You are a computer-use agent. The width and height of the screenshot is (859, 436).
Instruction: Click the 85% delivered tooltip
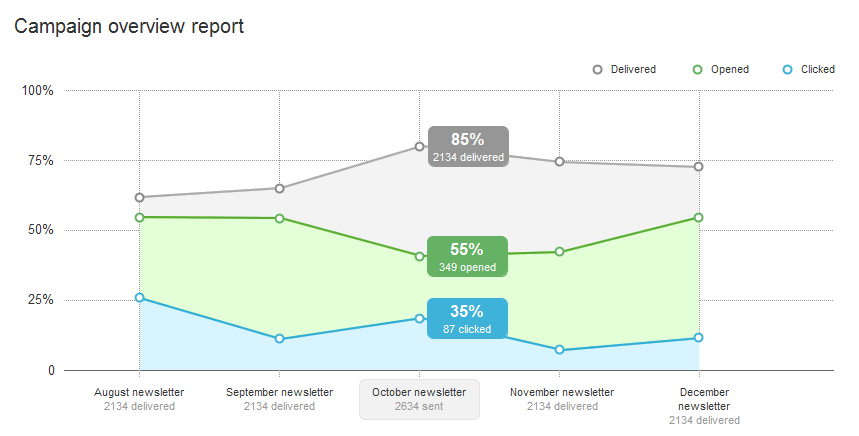coord(468,146)
